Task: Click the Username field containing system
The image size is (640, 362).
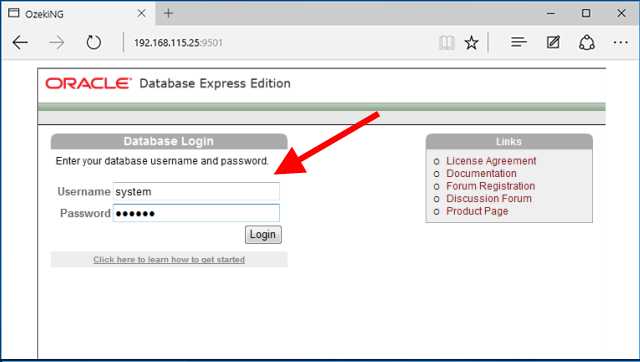Action: point(196,191)
